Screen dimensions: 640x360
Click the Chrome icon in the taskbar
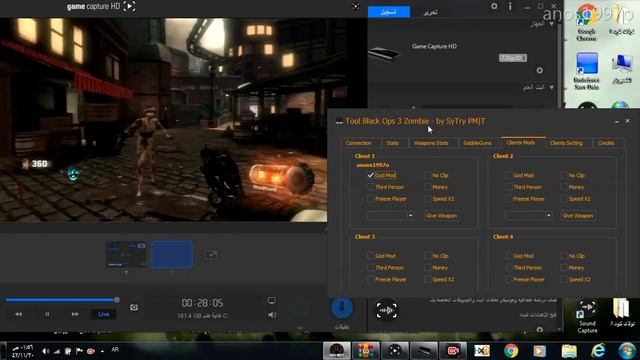511,351
